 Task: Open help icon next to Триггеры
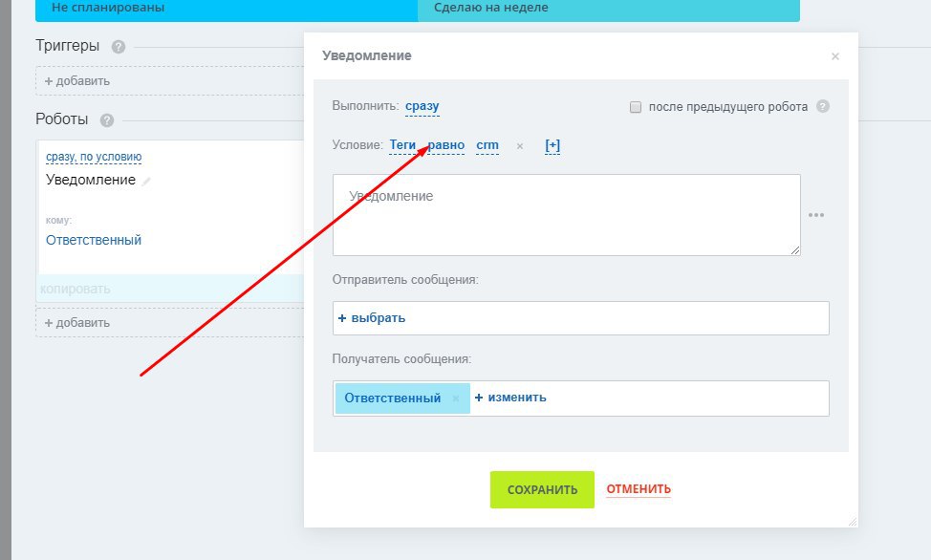[x=119, y=46]
